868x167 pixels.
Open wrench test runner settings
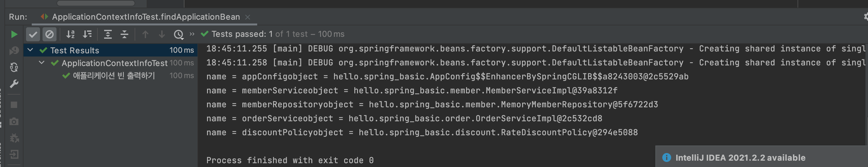point(14,84)
